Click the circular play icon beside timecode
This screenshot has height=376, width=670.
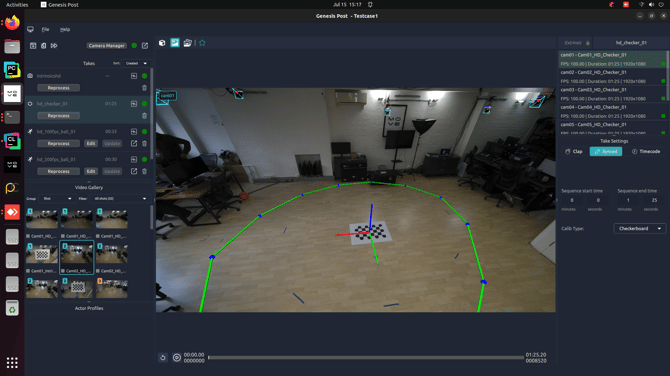point(176,358)
